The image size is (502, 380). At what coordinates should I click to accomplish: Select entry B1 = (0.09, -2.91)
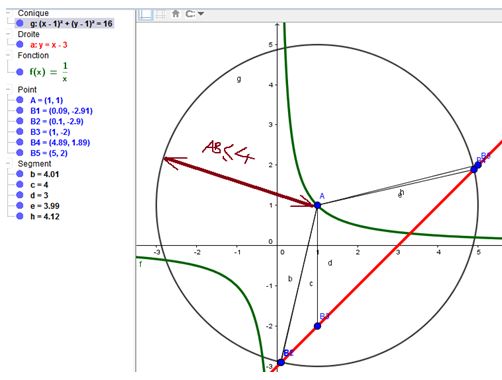tap(61, 111)
